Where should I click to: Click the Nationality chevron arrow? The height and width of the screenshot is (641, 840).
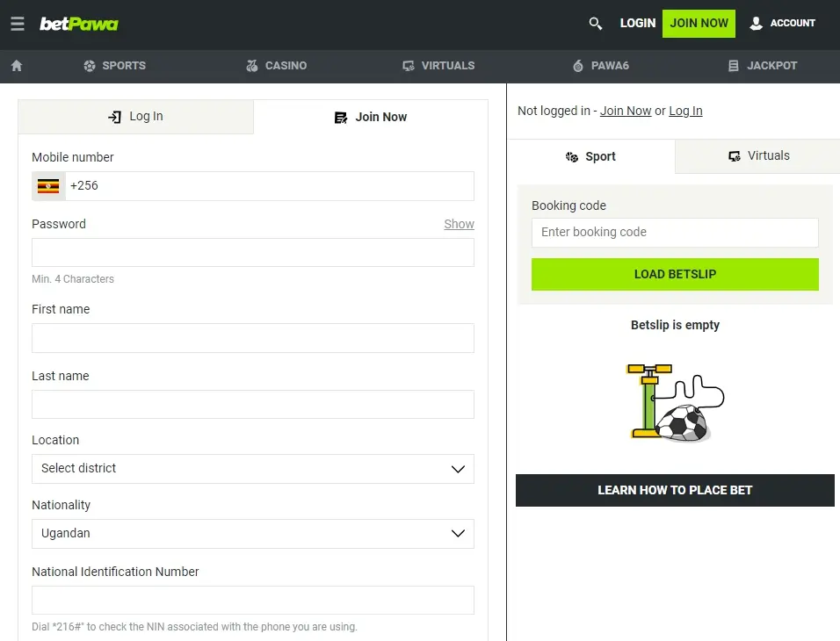[x=458, y=533]
